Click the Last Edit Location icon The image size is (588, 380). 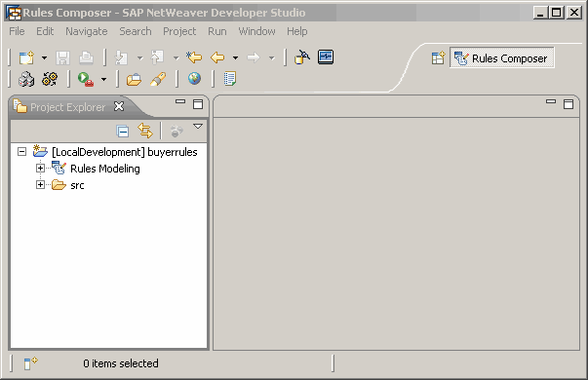[x=194, y=57]
